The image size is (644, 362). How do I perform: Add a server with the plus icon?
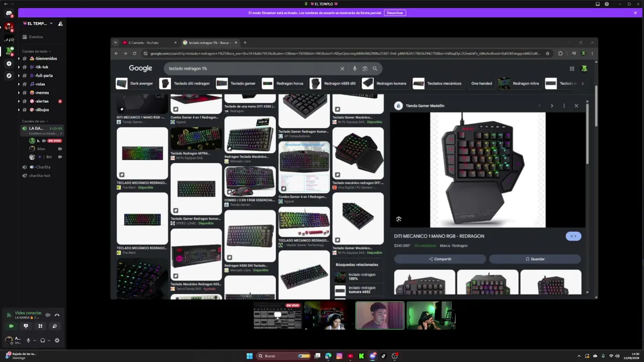tap(9, 64)
